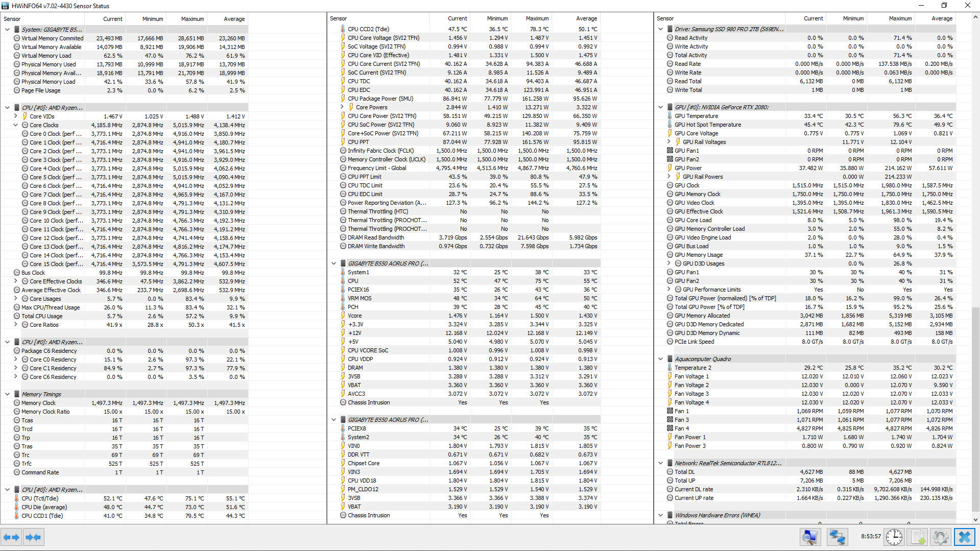980x551 pixels.
Task: Click the lightning icon beside GPU Core Voltage
Action: (x=670, y=133)
